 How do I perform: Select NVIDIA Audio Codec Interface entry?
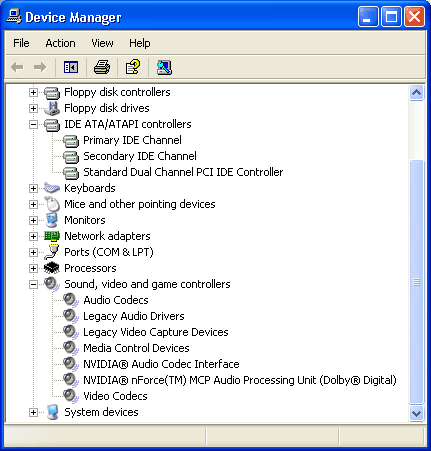coord(161,364)
